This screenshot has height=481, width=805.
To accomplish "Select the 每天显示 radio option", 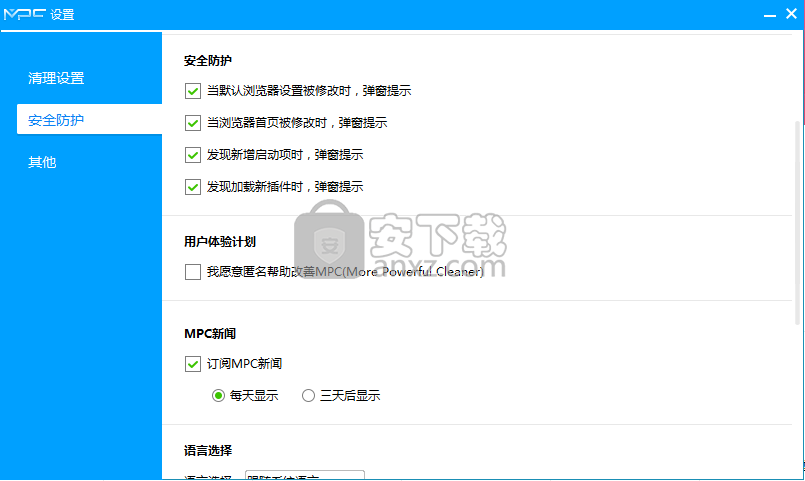I will (x=218, y=396).
